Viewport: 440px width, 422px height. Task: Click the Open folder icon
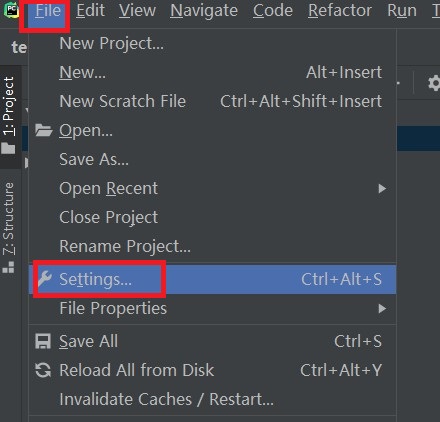[44, 130]
